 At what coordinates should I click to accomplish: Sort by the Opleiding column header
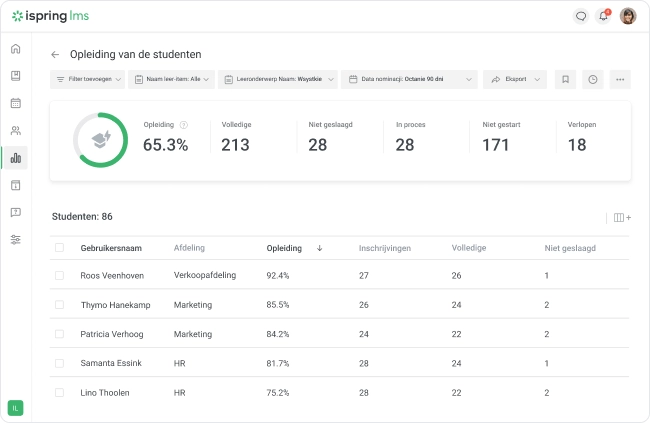[284, 248]
